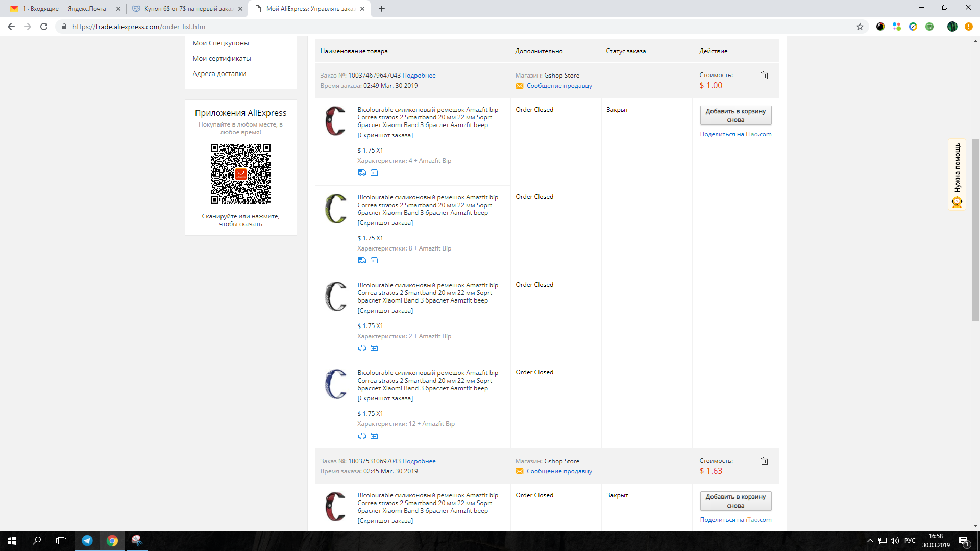Delete order 100374679647043 with trash icon

tap(765, 75)
